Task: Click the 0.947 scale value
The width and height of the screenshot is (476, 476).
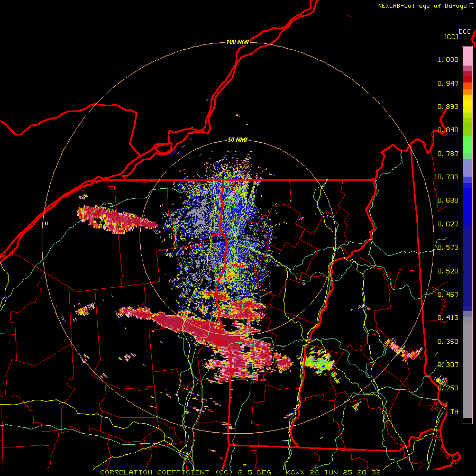Action: [448, 83]
